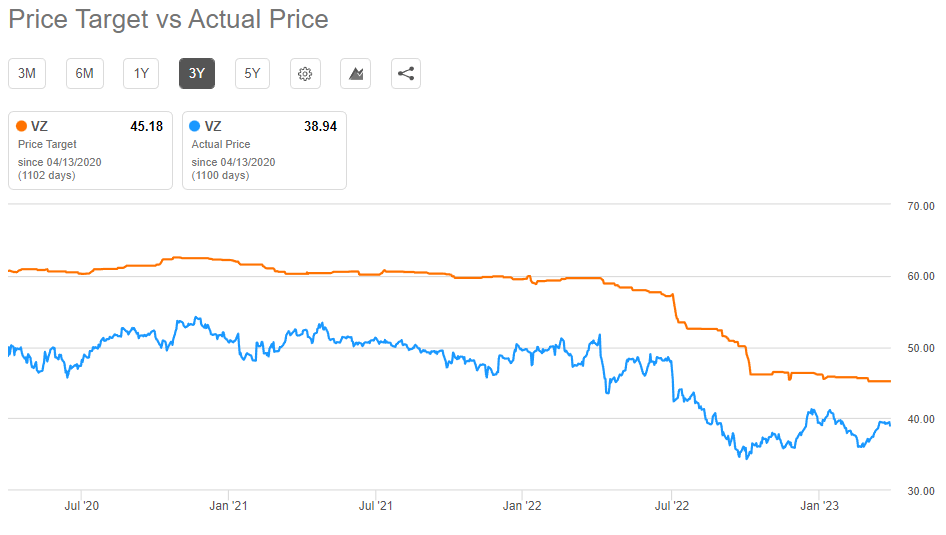Click the 45.18 price target value
This screenshot has width=946, height=535.
tap(146, 126)
